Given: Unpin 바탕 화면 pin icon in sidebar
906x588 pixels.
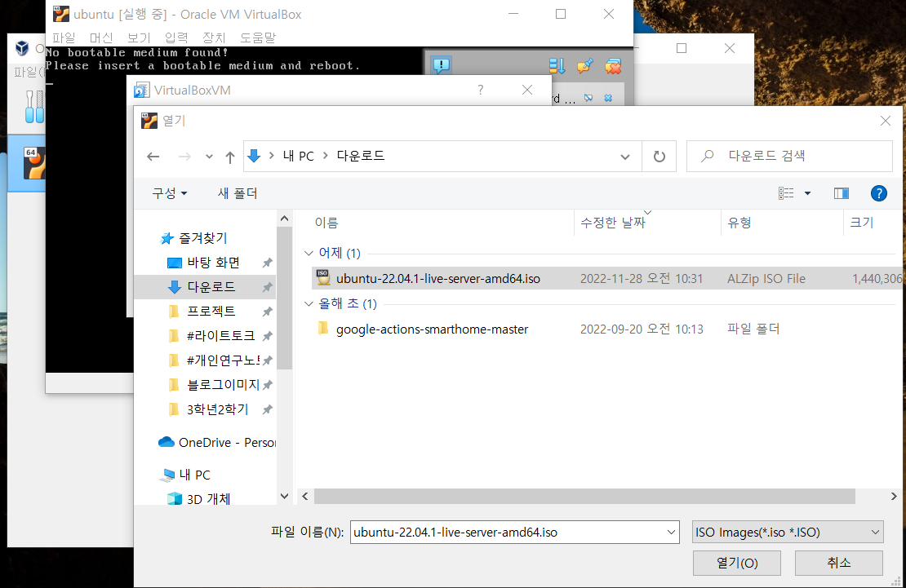Looking at the screenshot, I should click(x=267, y=263).
